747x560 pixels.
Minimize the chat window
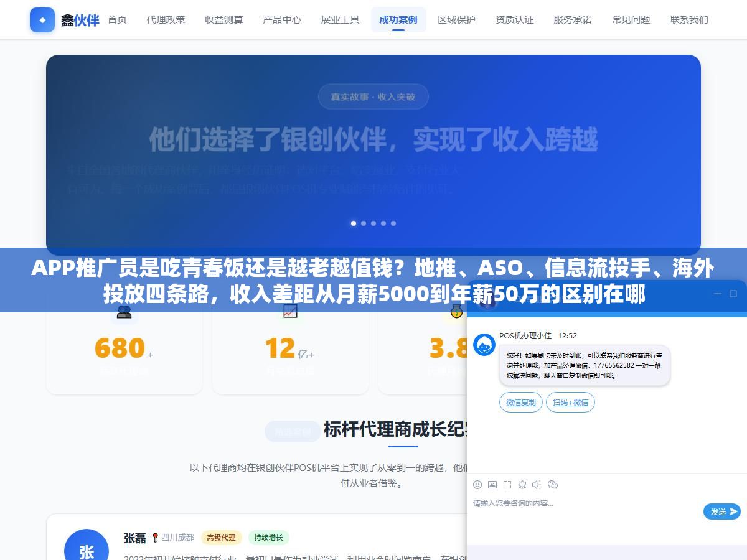[x=717, y=294]
